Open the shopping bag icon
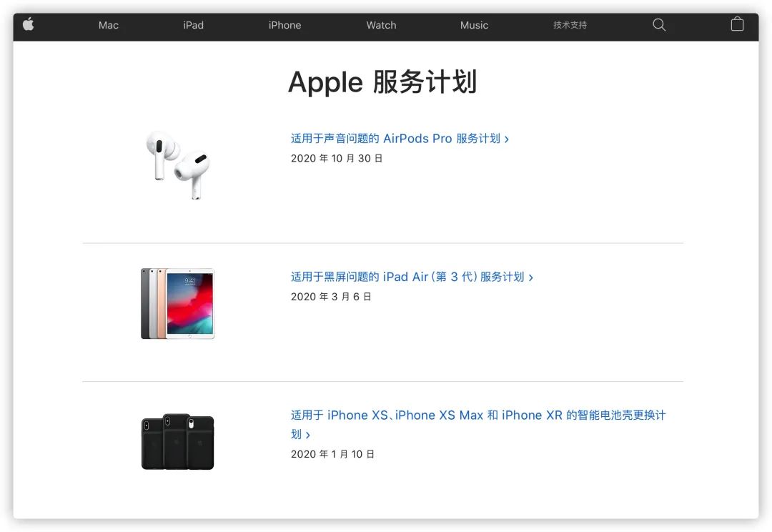The height and width of the screenshot is (532, 772). click(737, 24)
